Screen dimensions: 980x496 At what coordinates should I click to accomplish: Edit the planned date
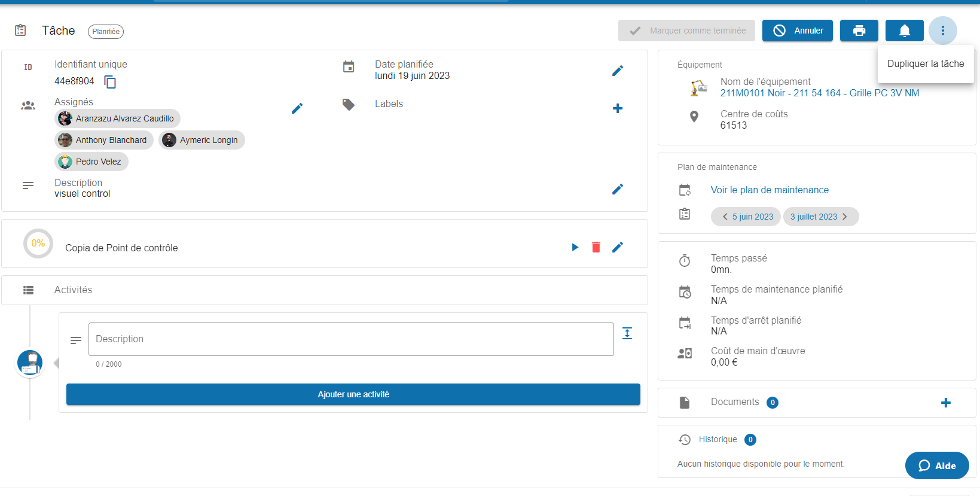618,71
